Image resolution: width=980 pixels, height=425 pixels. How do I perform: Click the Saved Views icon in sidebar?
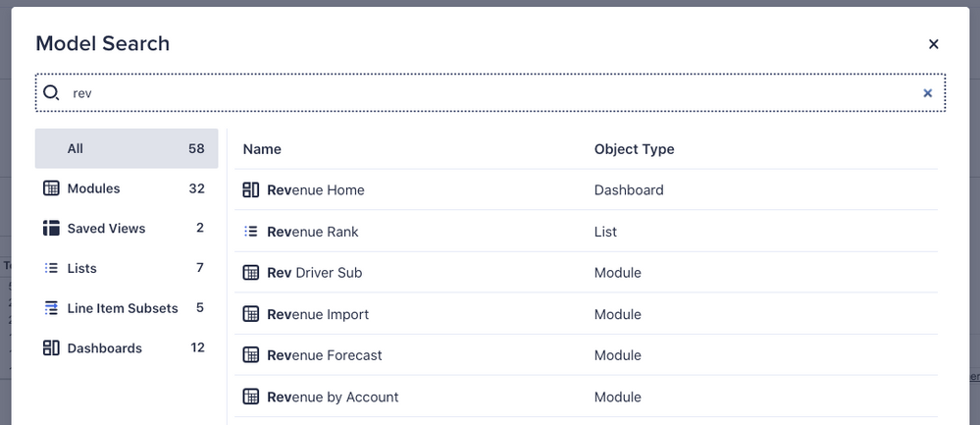(x=52, y=229)
